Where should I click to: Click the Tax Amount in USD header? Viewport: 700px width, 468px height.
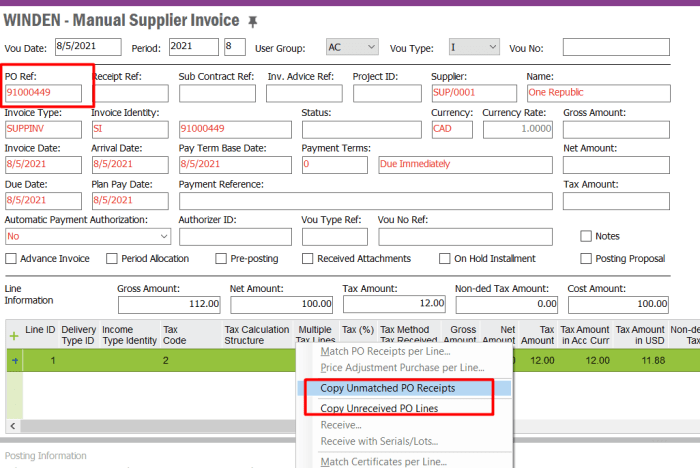click(x=640, y=335)
